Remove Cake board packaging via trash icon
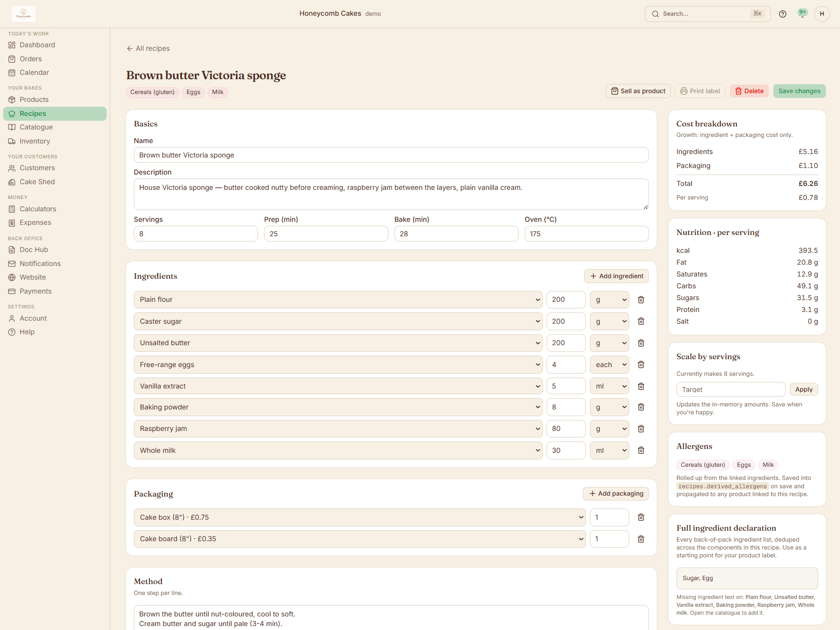840x630 pixels. click(x=641, y=539)
